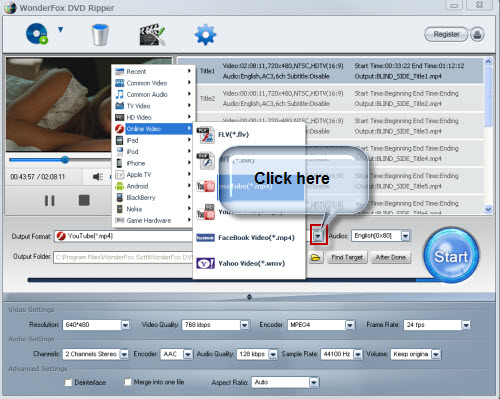This screenshot has width=500, height=399.
Task: Move the preview seek slider handle
Action: click(x=65, y=160)
